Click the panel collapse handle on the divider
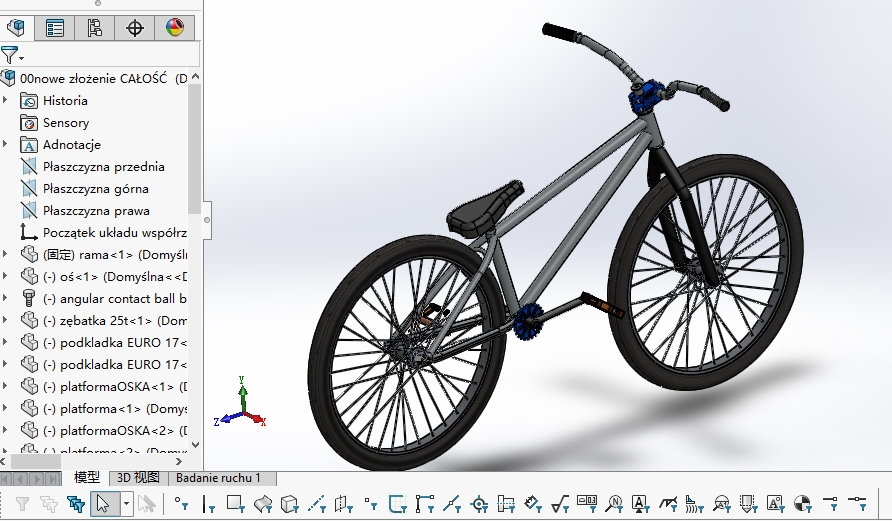This screenshot has height=521, width=892. (207, 220)
